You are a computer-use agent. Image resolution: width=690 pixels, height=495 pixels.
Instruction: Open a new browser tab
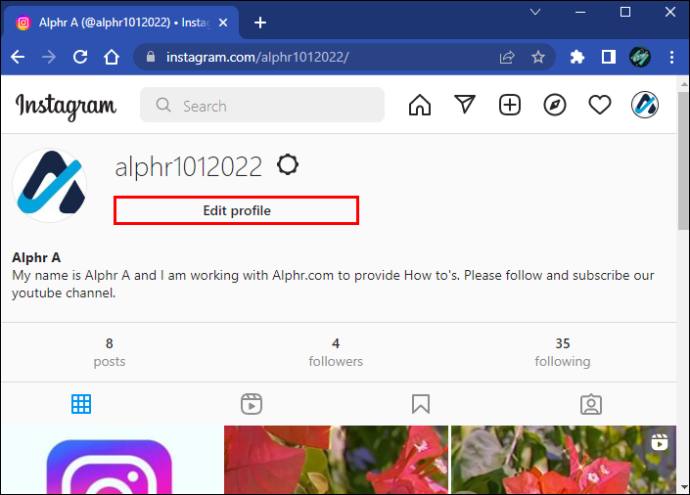260,22
